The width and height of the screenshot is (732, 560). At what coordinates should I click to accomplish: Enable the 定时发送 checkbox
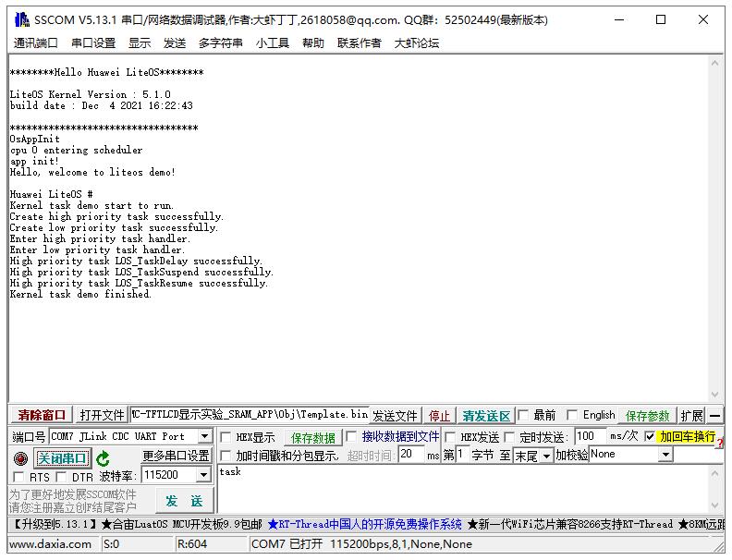click(x=509, y=437)
